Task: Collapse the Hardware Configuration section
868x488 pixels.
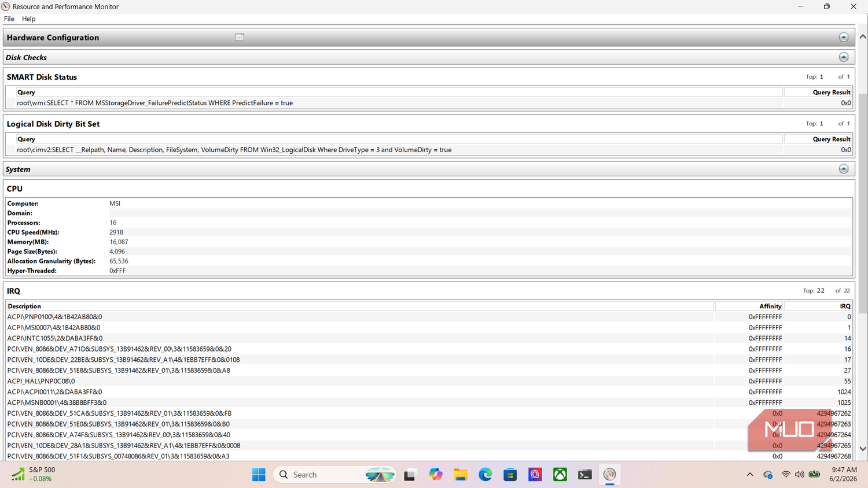Action: [x=844, y=38]
